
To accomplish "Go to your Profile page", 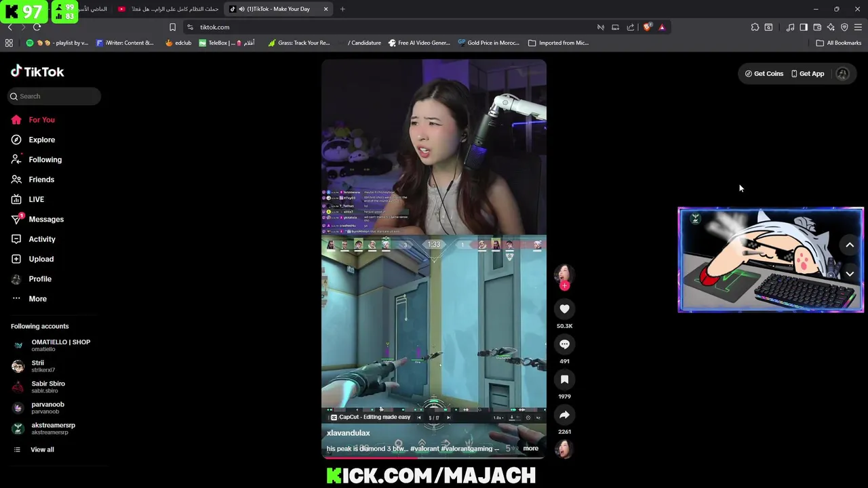I will (x=31, y=279).
